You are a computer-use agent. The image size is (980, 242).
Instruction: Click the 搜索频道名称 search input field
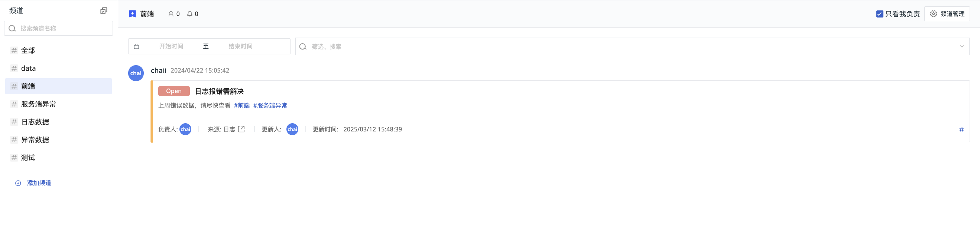coord(59,28)
